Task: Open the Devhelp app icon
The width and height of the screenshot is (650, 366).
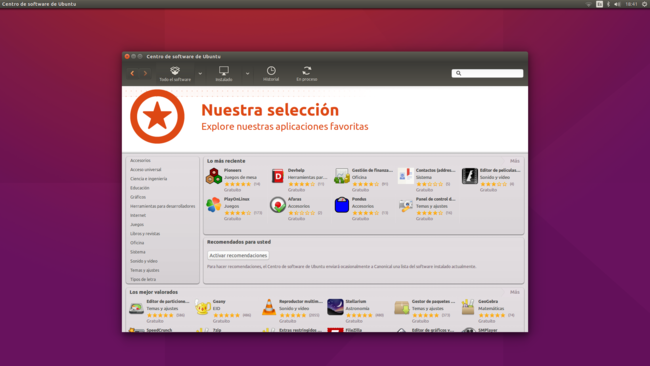Action: pos(278,176)
